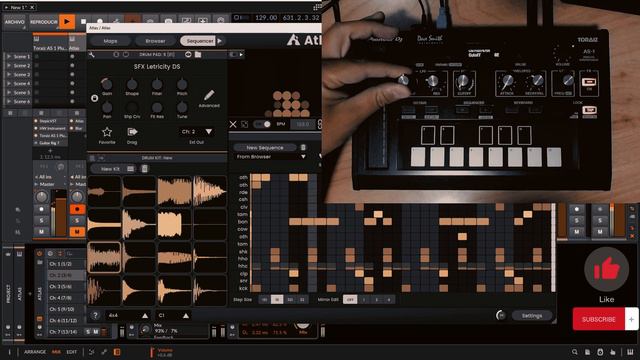
Task: Open the 4x4 grid size dropdown
Action: (x=127, y=316)
